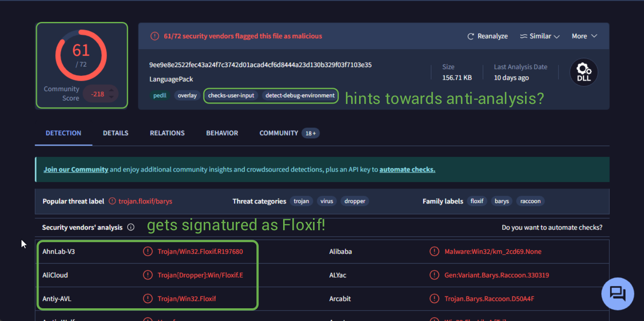Click the automate checks link
The image size is (644, 321).
tap(407, 169)
